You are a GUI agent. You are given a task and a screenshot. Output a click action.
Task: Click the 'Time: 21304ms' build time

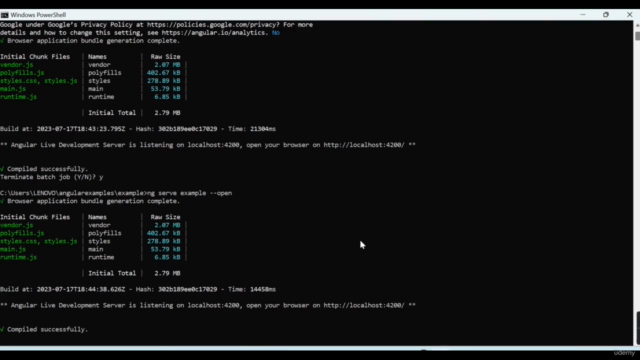[252, 129]
